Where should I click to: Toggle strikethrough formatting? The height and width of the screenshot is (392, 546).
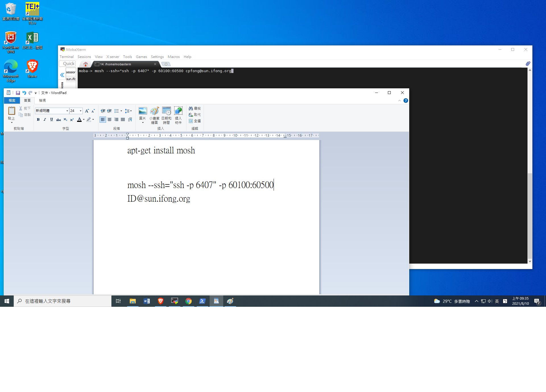(58, 120)
